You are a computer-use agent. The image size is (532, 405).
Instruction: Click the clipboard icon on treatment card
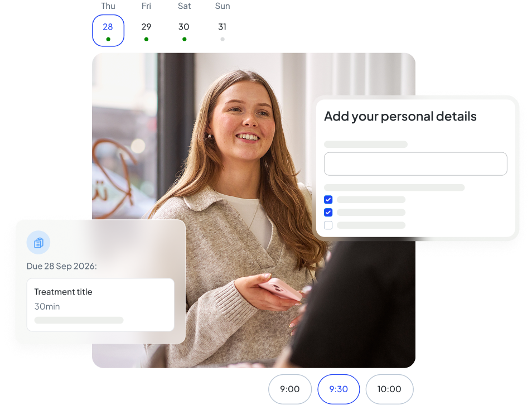tap(38, 243)
